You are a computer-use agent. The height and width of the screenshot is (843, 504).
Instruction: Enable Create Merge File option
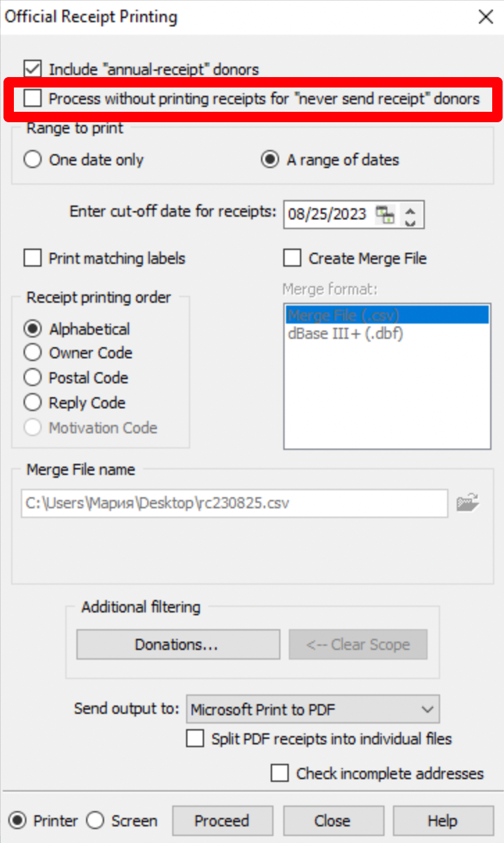(x=292, y=259)
